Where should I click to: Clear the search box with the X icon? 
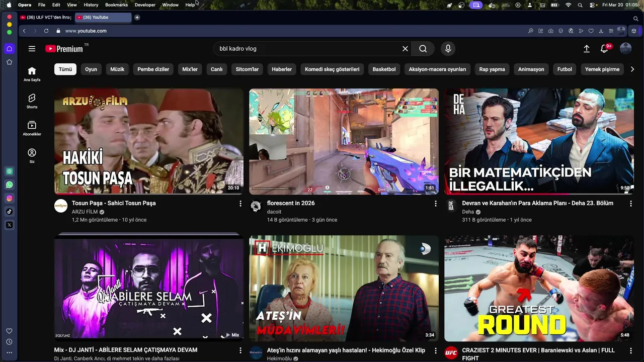(405, 49)
